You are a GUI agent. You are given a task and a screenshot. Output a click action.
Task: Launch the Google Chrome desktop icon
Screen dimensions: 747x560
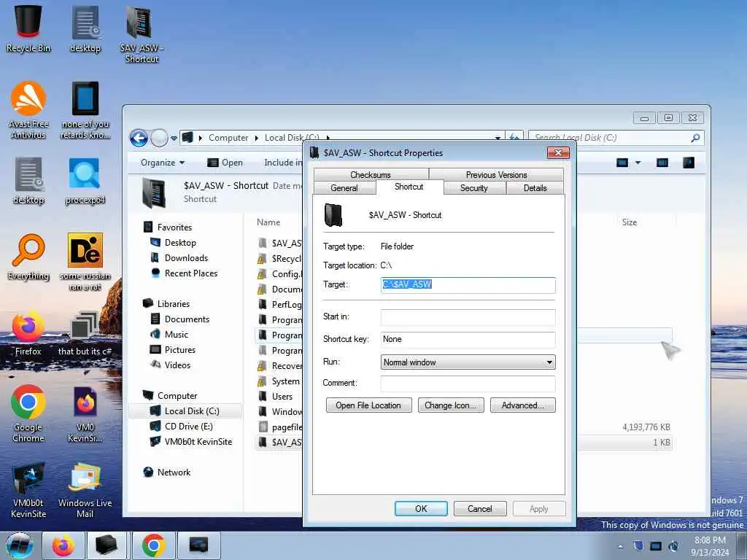tap(28, 413)
